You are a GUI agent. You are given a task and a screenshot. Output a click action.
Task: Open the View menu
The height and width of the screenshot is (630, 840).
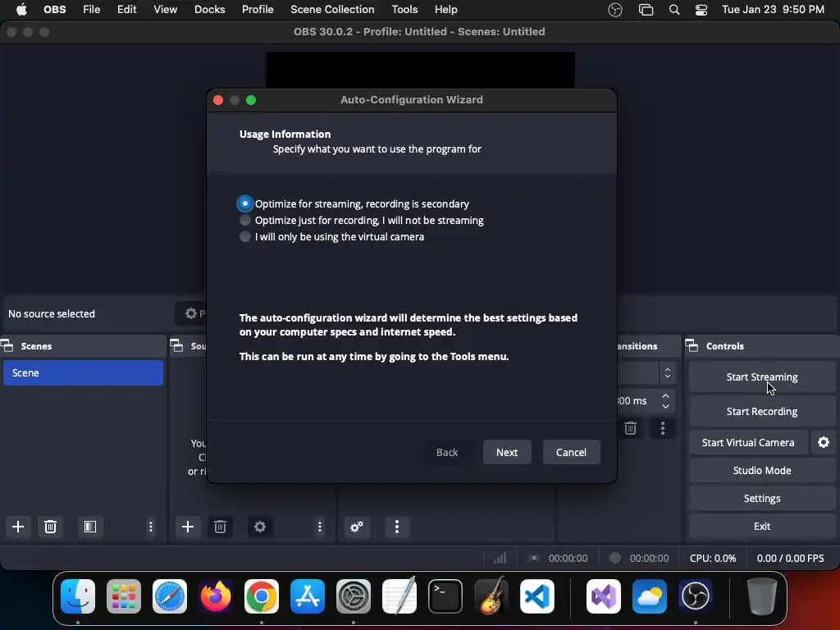tap(165, 10)
